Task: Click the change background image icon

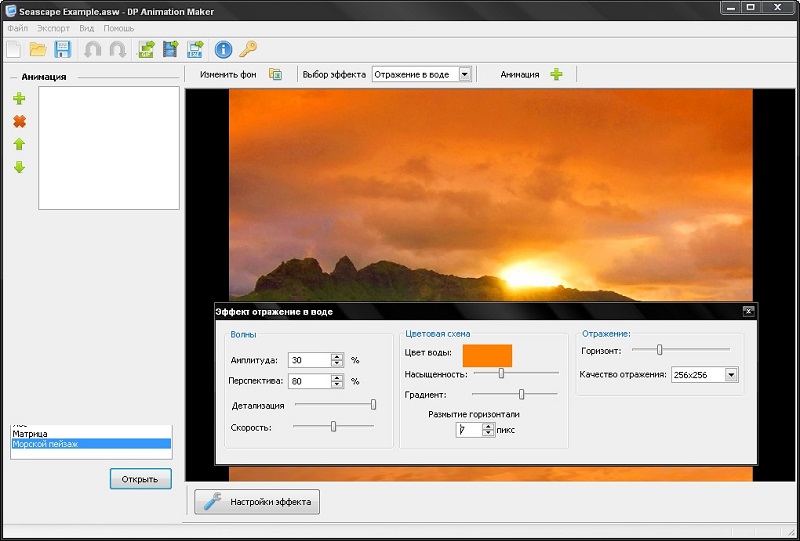Action: pos(276,75)
